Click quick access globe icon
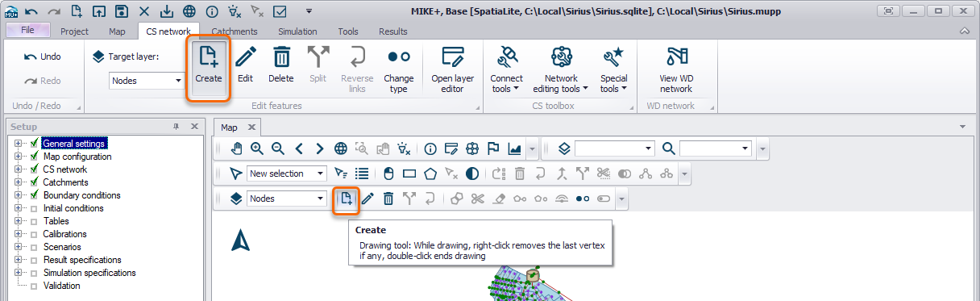The width and height of the screenshot is (980, 301). coord(189,11)
